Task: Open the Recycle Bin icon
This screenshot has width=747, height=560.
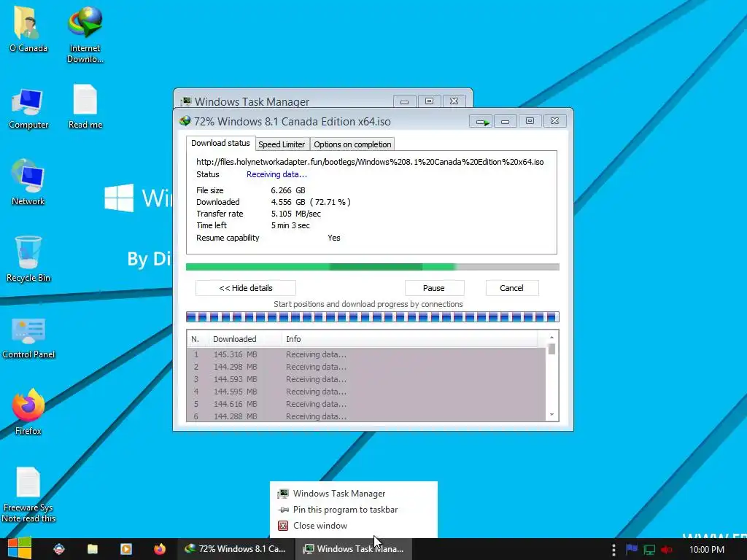Action: 28,259
